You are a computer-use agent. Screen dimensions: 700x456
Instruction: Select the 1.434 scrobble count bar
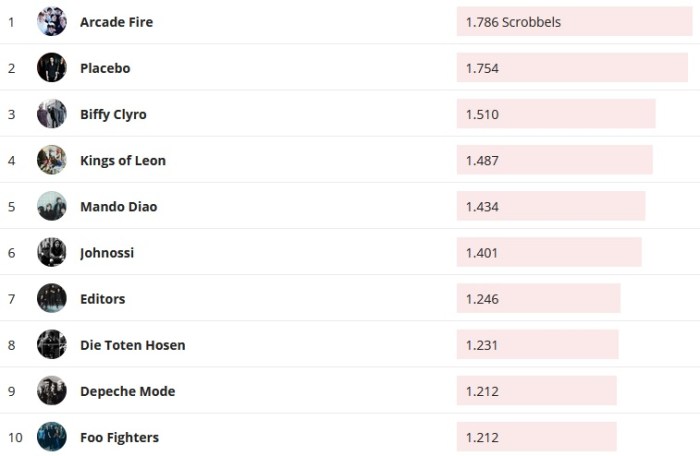tap(551, 206)
